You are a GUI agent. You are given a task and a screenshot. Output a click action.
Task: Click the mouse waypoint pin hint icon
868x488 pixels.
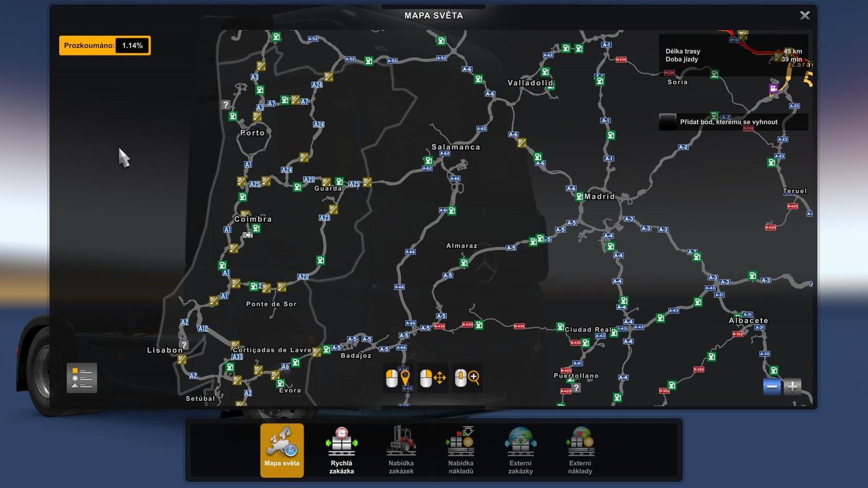(x=397, y=378)
